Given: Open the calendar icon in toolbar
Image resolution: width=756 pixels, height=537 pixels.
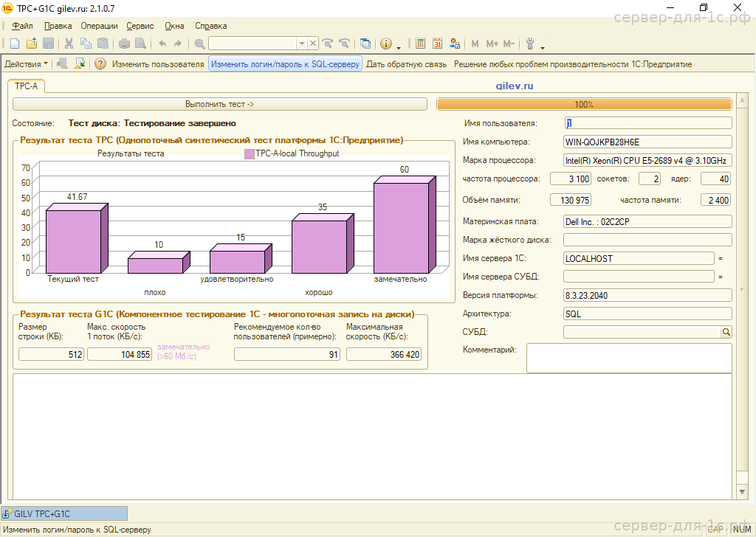Looking at the screenshot, I should tap(438, 44).
